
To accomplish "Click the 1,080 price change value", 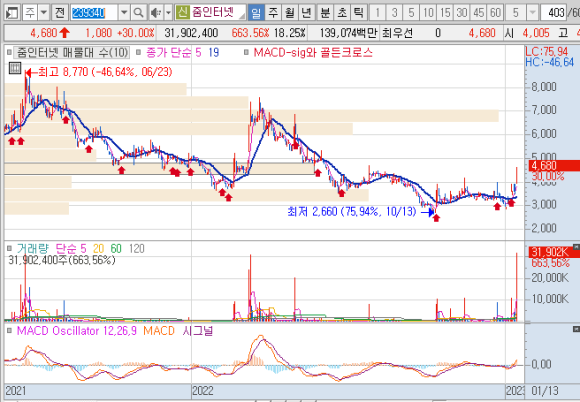I will coord(98,33).
